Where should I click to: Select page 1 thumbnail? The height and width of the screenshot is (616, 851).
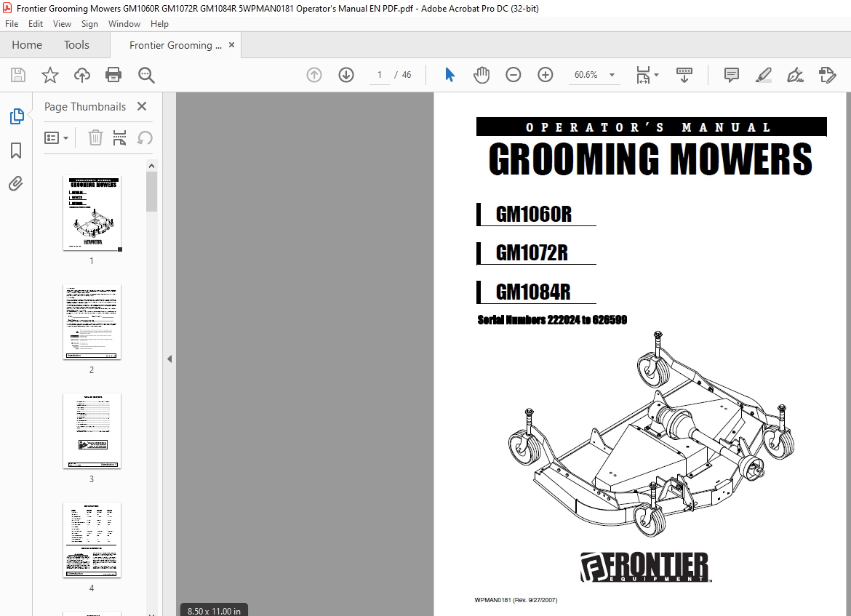point(92,213)
